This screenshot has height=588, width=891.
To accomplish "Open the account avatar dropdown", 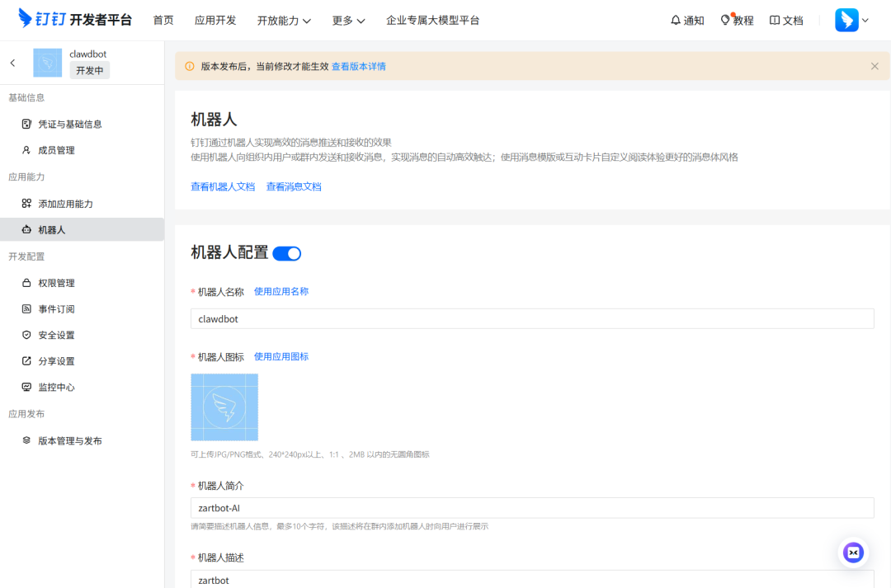I will coord(851,19).
